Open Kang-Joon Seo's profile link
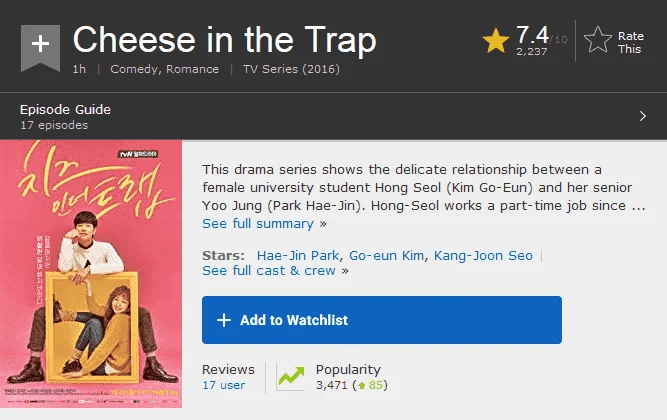 [x=483, y=255]
